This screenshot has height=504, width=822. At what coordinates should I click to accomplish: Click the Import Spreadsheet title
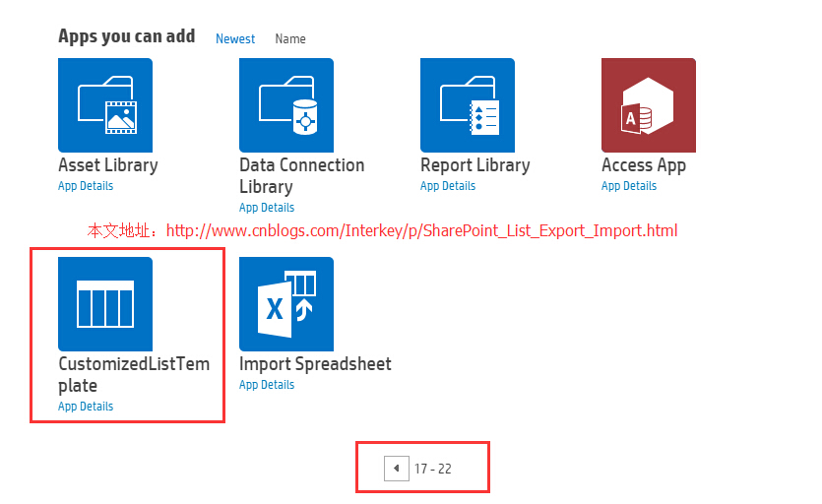click(x=315, y=364)
